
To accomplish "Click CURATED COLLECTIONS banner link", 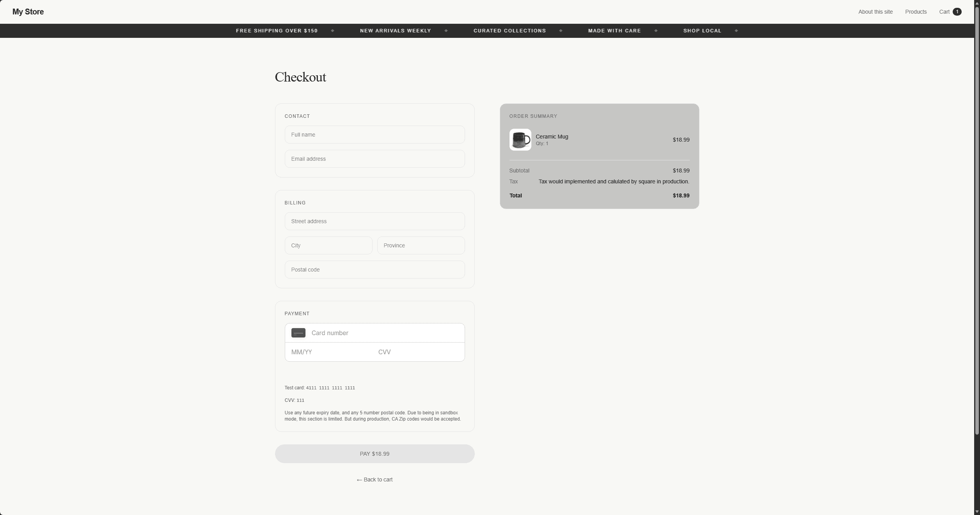I will (x=510, y=30).
